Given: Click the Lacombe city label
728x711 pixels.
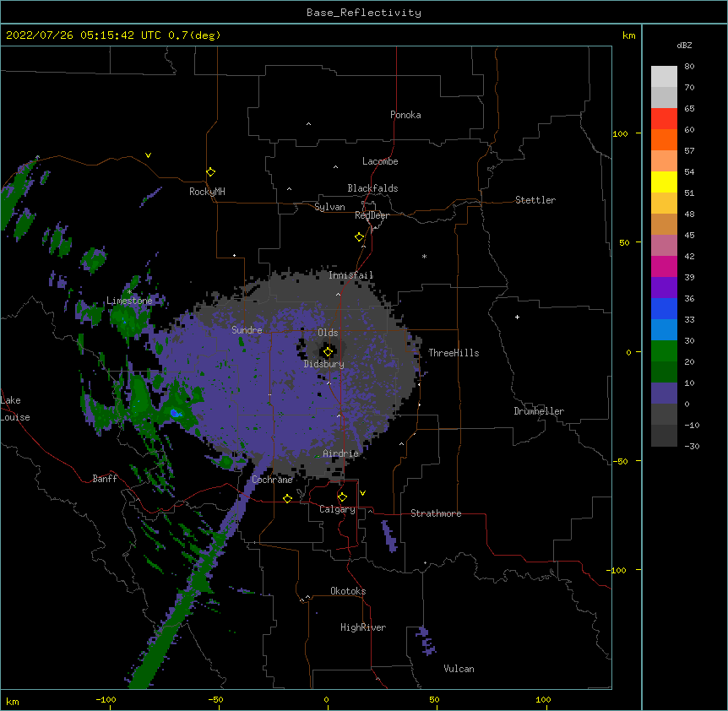Looking at the screenshot, I should pos(380,161).
